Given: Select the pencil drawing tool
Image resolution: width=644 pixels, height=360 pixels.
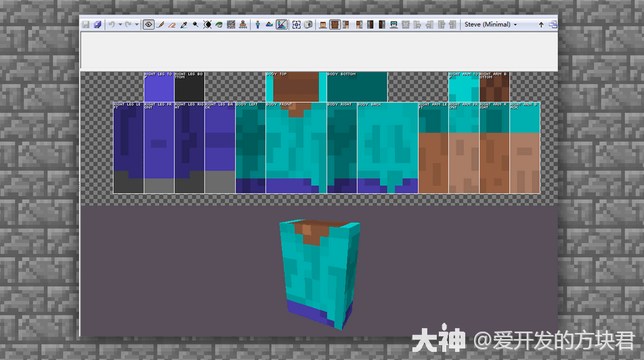Looking at the screenshot, I should (x=160, y=24).
